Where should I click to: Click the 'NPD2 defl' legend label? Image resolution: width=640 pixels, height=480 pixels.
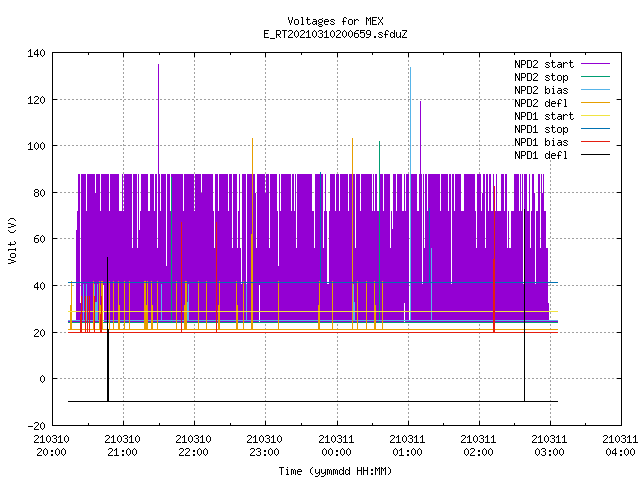tap(541, 103)
